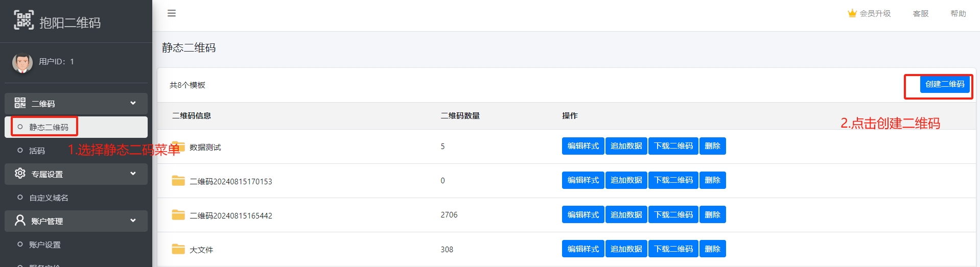Open the 活码 menu item
This screenshot has height=267, width=980.
pyautogui.click(x=37, y=151)
